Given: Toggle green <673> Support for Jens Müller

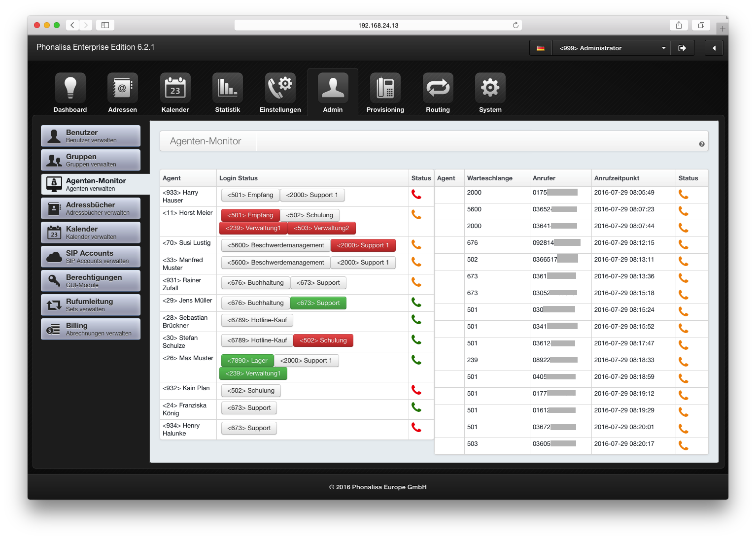Looking at the screenshot, I should coord(318,303).
